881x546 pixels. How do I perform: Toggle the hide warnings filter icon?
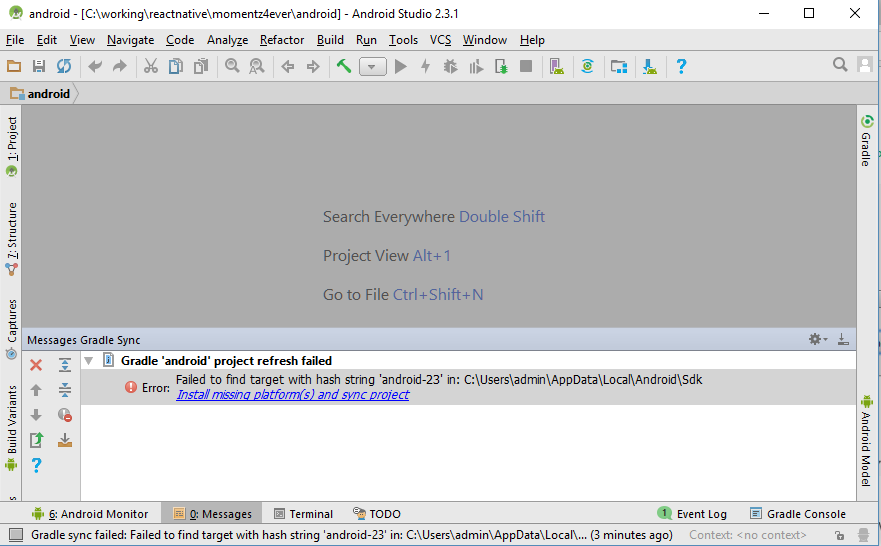(x=65, y=415)
